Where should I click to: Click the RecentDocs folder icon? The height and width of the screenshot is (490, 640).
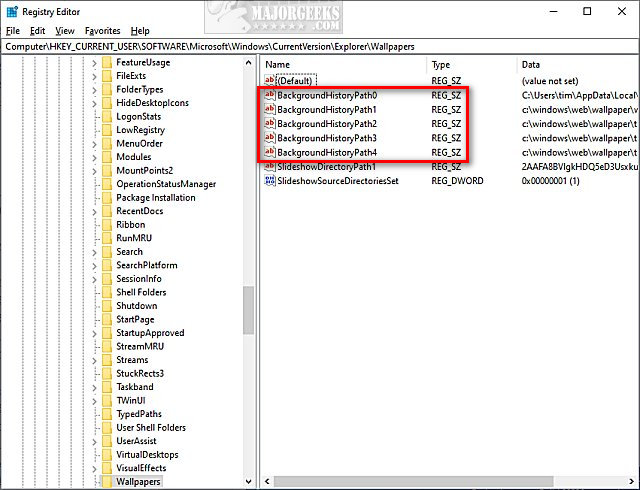coord(107,211)
